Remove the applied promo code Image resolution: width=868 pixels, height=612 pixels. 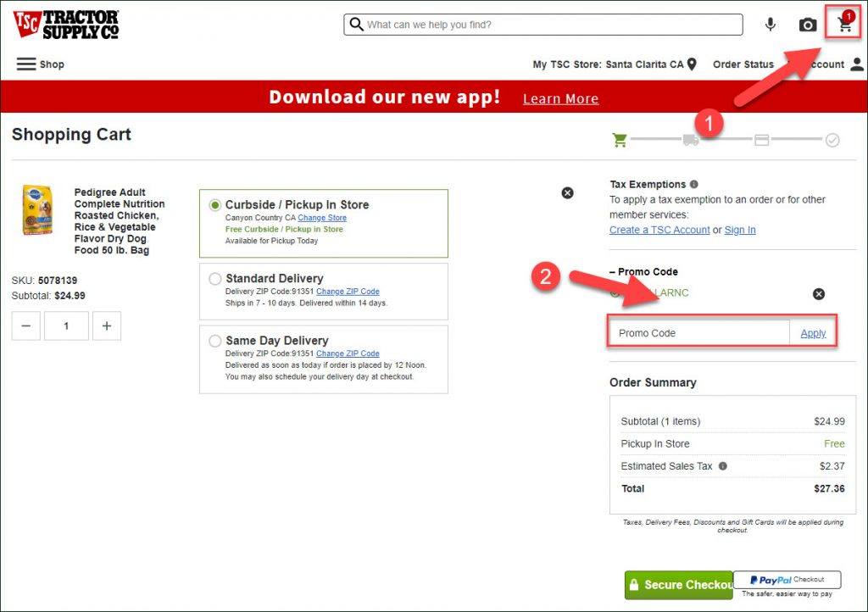pyautogui.click(x=819, y=294)
